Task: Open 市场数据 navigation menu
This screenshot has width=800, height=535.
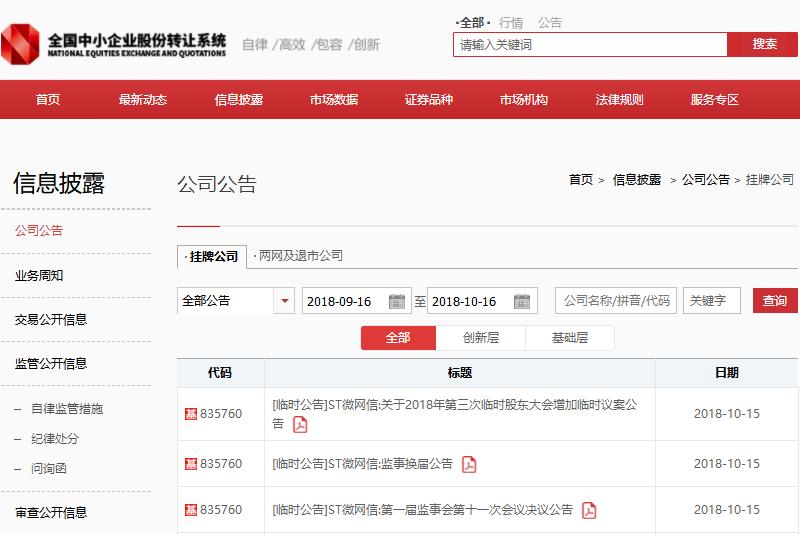Action: click(334, 99)
